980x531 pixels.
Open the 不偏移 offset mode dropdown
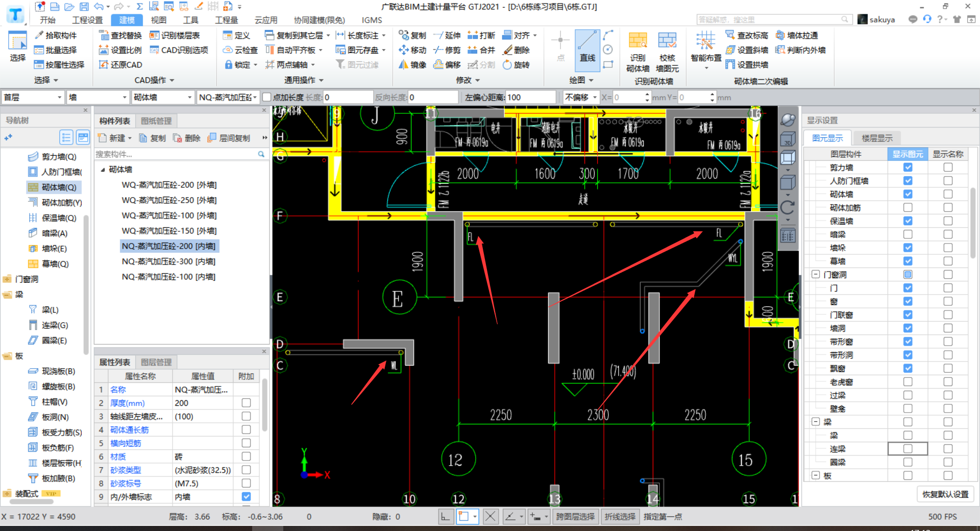(x=581, y=97)
